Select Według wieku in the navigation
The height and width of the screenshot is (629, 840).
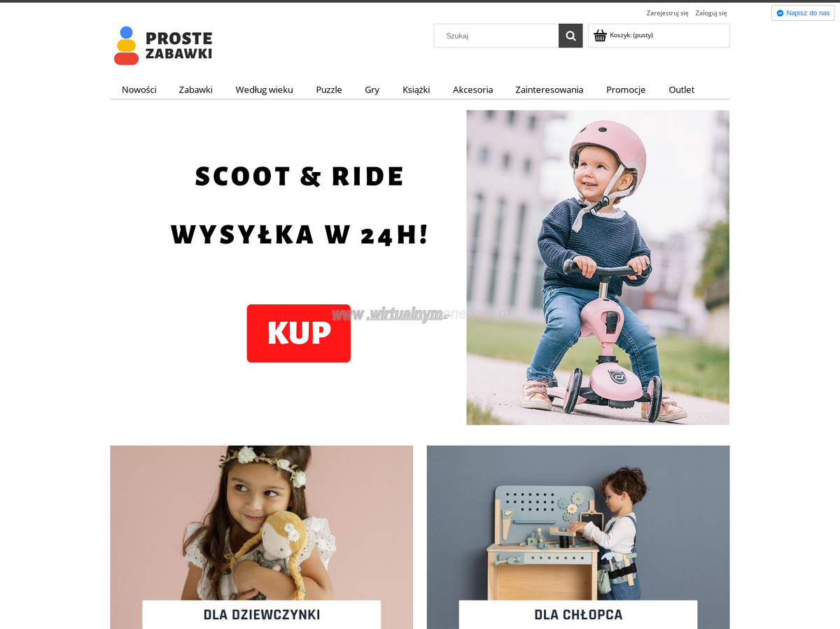coord(264,90)
